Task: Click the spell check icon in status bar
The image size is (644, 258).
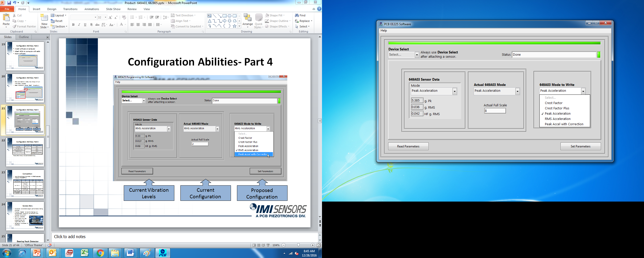Action: point(50,245)
